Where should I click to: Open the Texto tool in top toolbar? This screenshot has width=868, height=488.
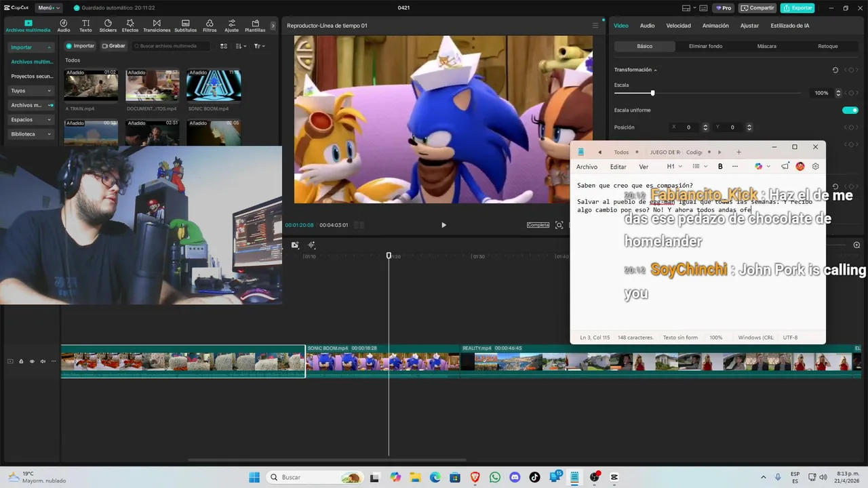tap(85, 26)
